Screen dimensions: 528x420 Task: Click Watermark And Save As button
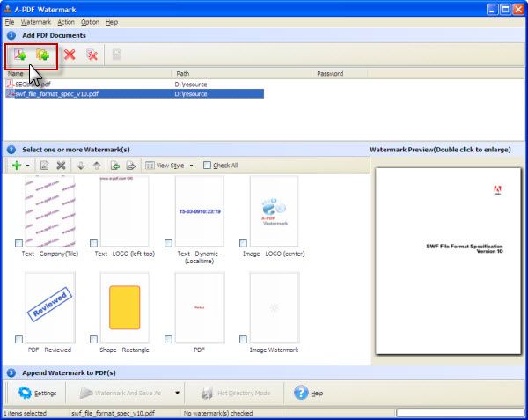121,393
